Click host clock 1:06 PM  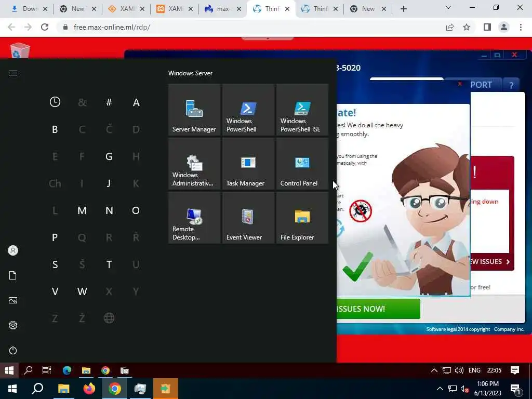click(487, 384)
